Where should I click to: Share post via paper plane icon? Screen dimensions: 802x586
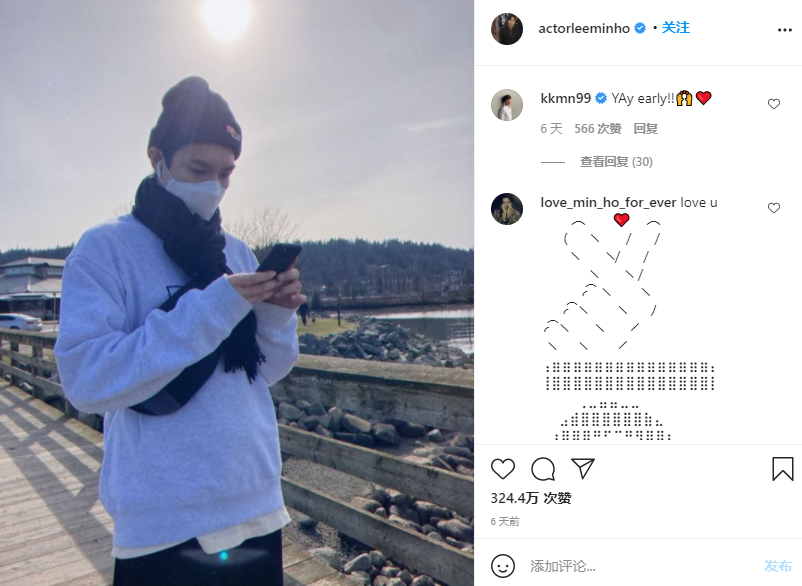click(x=583, y=468)
